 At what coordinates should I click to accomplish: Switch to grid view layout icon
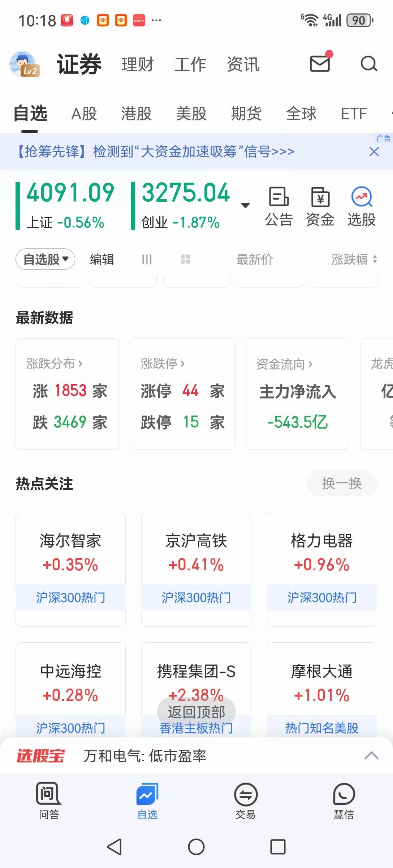[185, 259]
